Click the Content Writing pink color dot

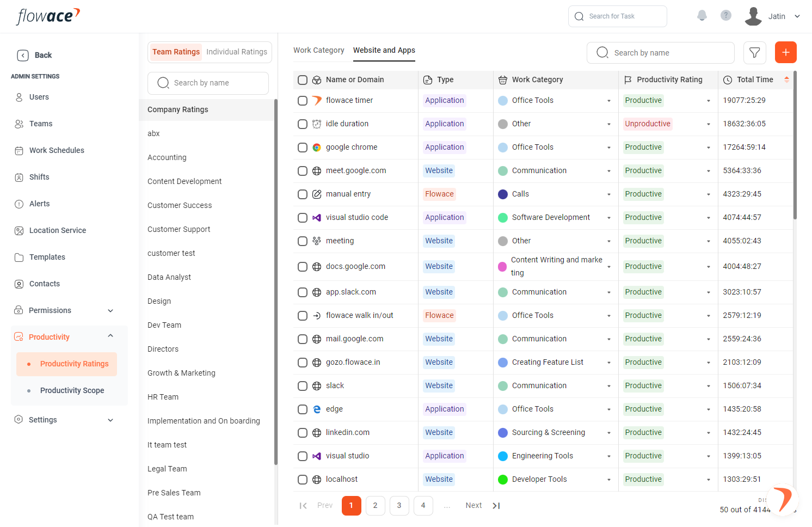point(503,267)
